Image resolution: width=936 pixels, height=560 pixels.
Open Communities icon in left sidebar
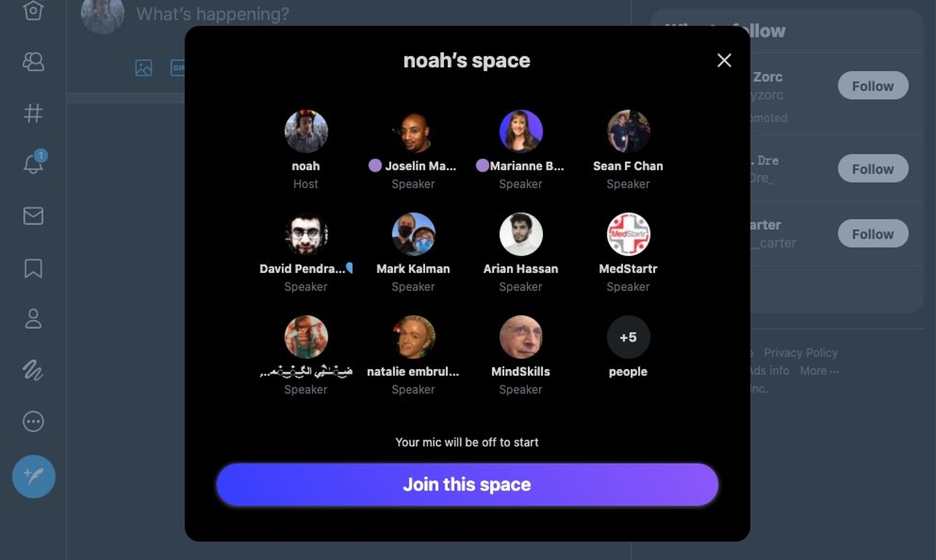point(33,62)
